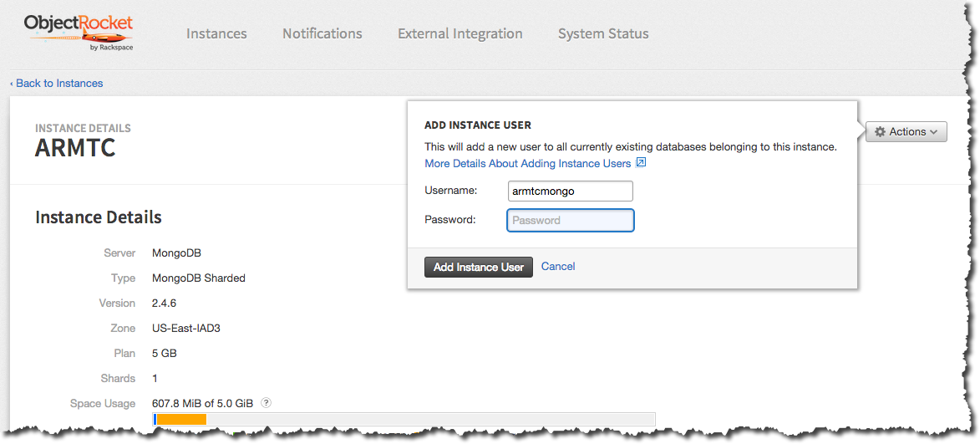Focus the Username field containing armtcmongo

pos(571,191)
